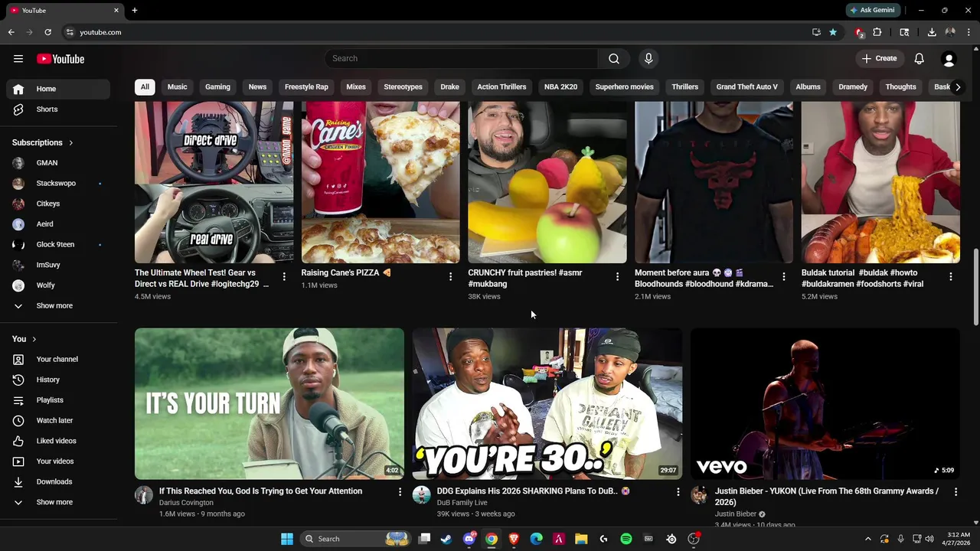
Task: Open more options for DDG Explains video
Action: 678,492
